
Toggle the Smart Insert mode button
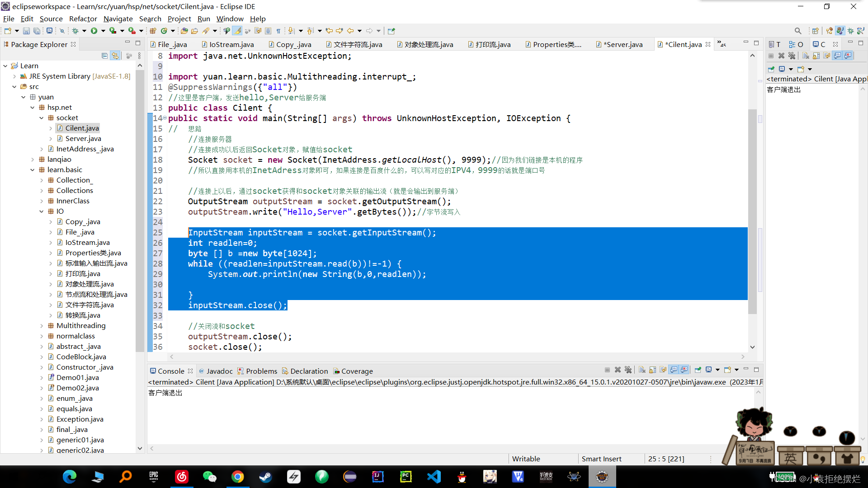(x=601, y=458)
